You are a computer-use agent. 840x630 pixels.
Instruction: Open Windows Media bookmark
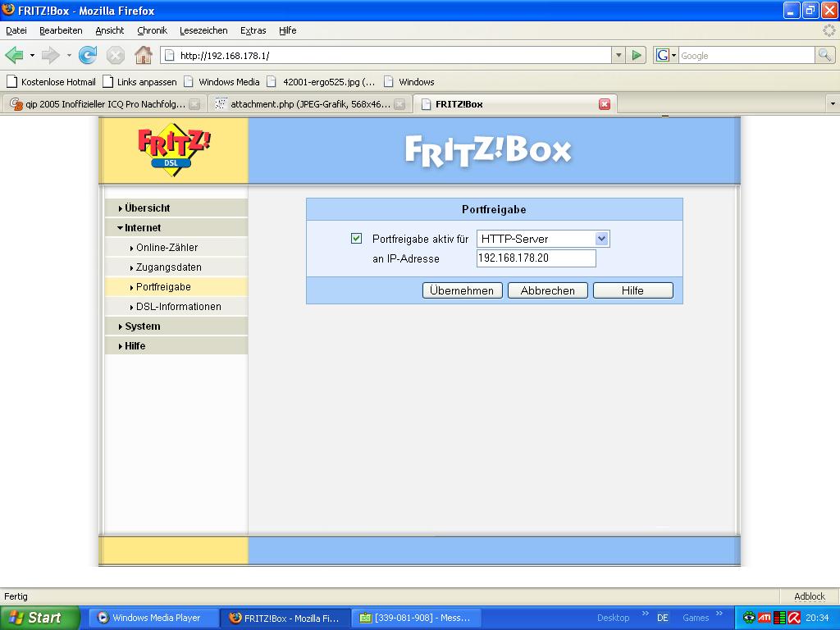pyautogui.click(x=221, y=82)
